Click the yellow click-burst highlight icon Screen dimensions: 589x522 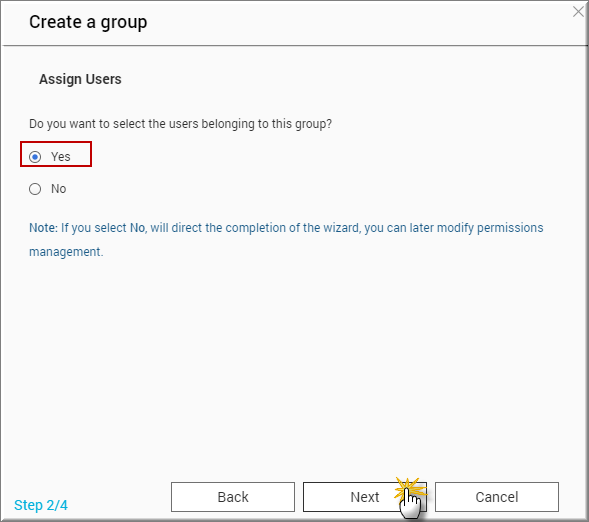(x=410, y=489)
